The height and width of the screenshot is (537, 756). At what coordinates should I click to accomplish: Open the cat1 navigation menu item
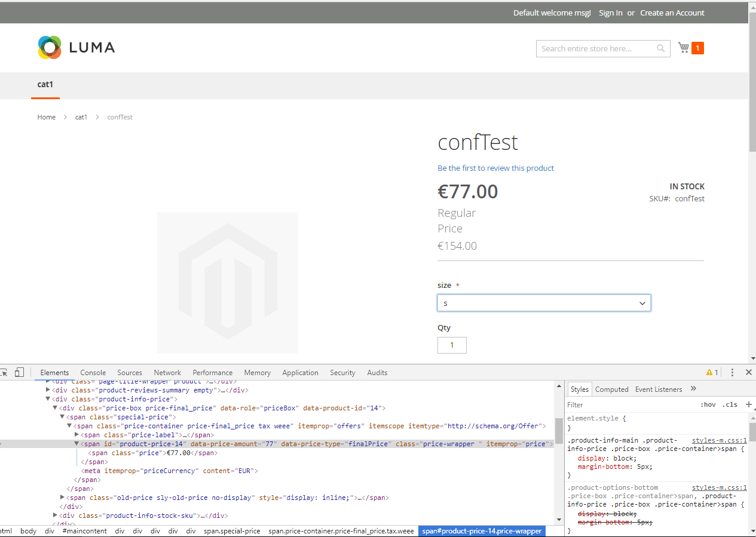(x=45, y=84)
